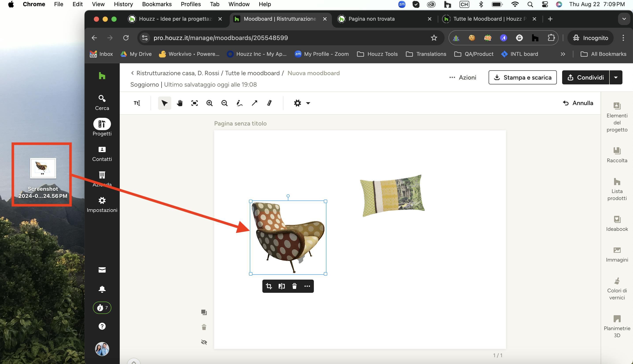Click the Annulla undo button
This screenshot has height=364, width=633.
click(578, 103)
